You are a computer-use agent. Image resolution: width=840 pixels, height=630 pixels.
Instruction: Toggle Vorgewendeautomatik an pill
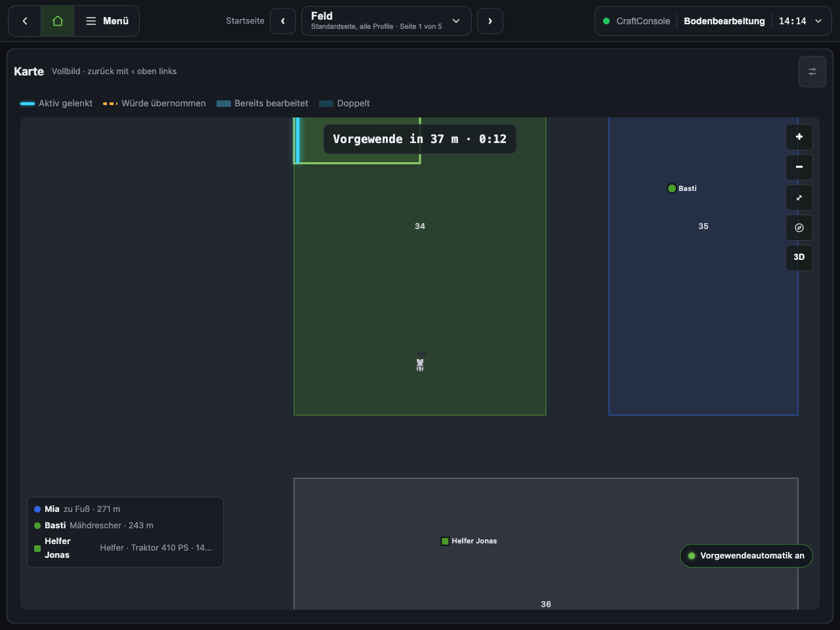(746, 556)
